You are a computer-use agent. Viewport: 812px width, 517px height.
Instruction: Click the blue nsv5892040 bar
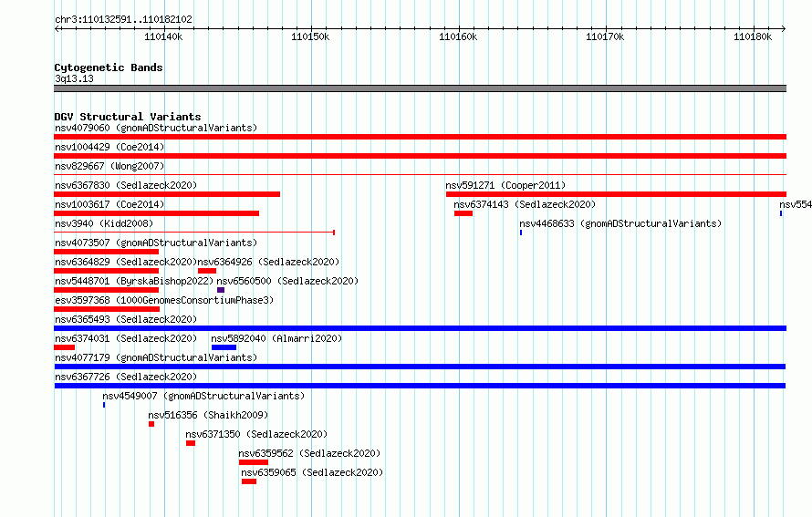coord(224,347)
